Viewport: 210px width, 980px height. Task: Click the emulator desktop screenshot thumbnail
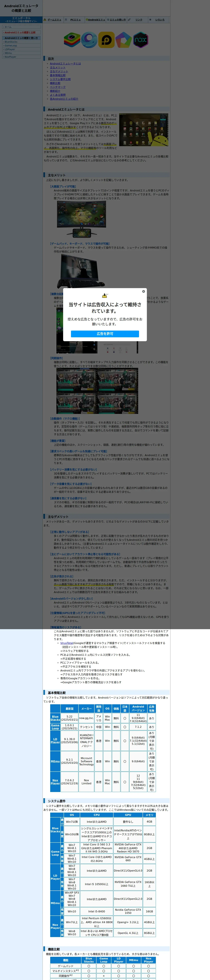tap(144, 130)
